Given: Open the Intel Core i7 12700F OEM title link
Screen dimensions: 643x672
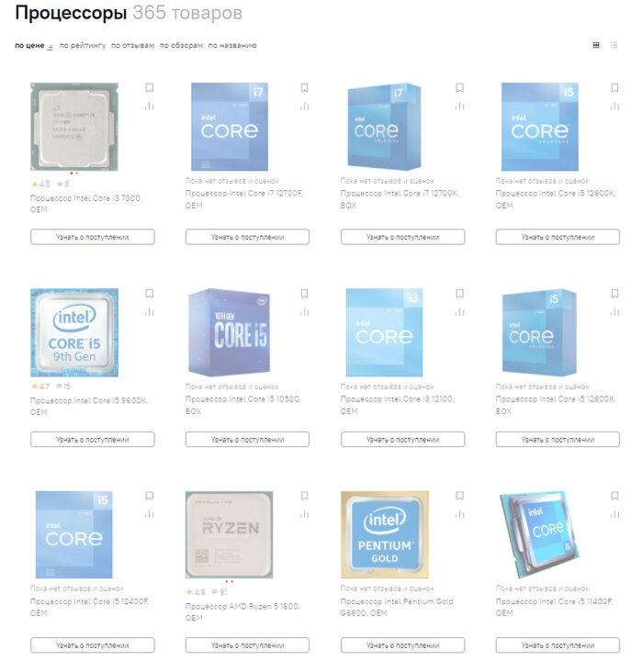Looking at the screenshot, I should tap(244, 199).
